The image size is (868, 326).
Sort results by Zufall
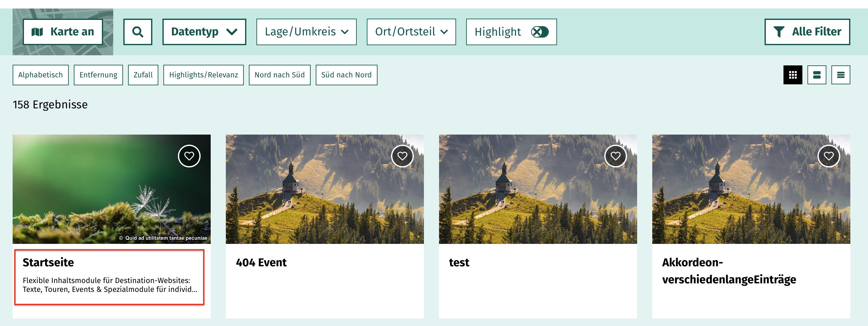[x=143, y=75]
